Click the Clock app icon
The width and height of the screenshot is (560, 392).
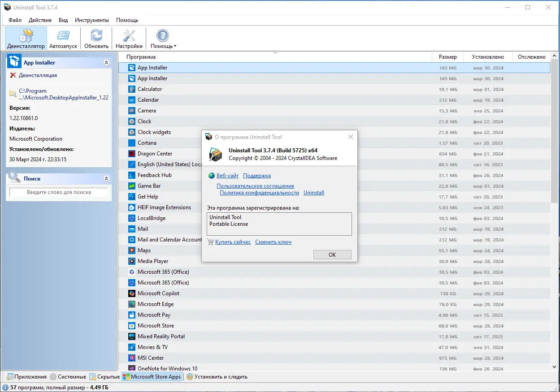click(131, 121)
